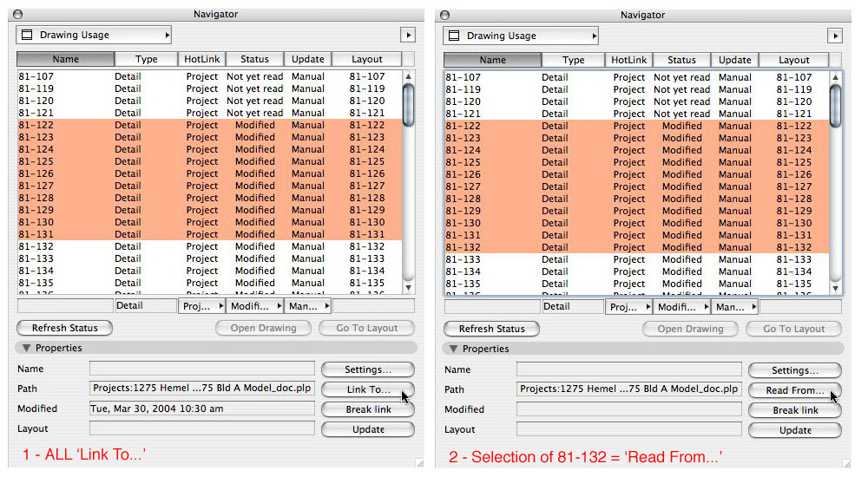
Task: Click Update button in left Navigator
Action: click(368, 429)
